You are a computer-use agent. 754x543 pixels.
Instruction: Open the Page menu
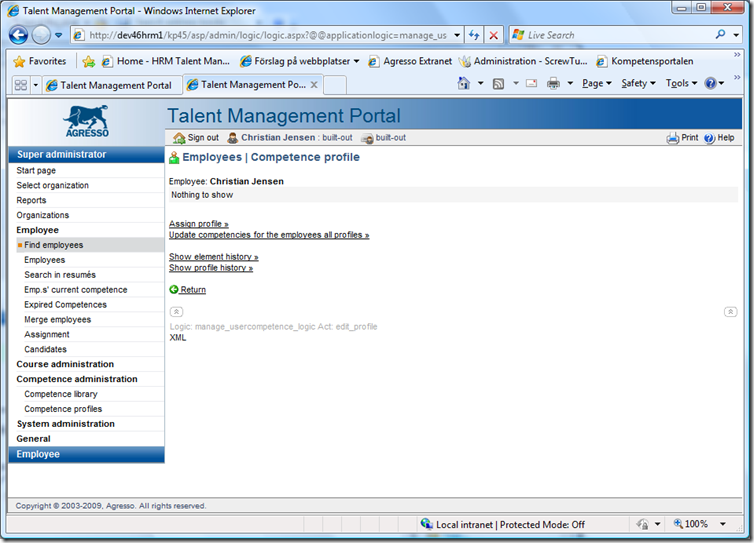coord(597,83)
